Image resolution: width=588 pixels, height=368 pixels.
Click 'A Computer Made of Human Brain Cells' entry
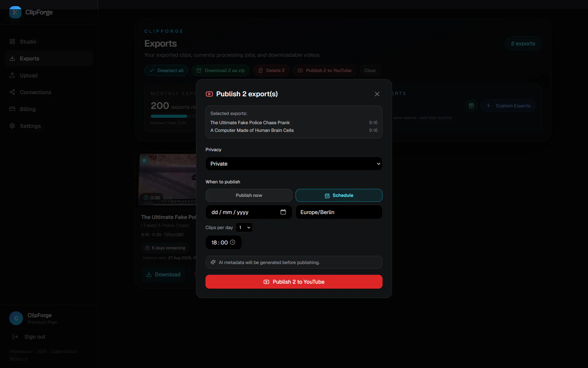click(294, 130)
